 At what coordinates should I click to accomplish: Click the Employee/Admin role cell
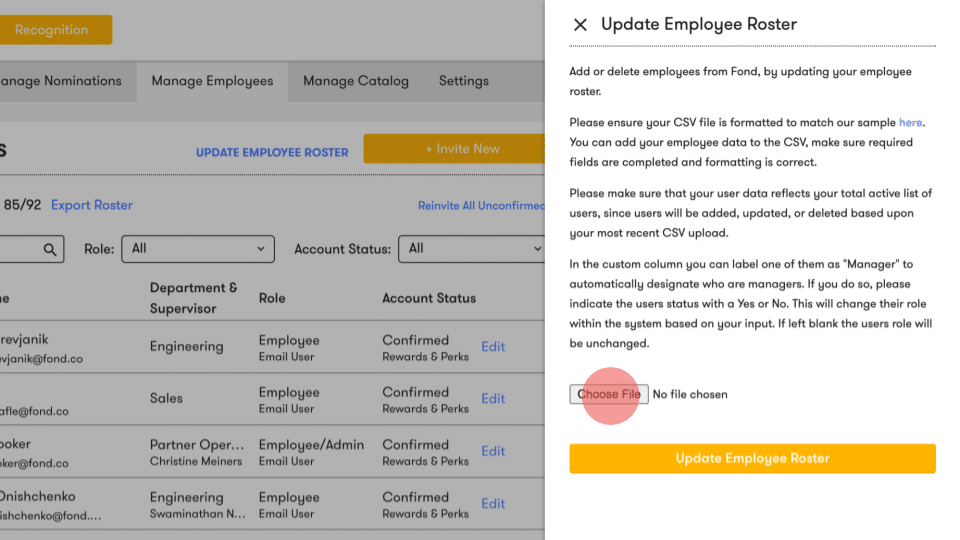(x=311, y=444)
